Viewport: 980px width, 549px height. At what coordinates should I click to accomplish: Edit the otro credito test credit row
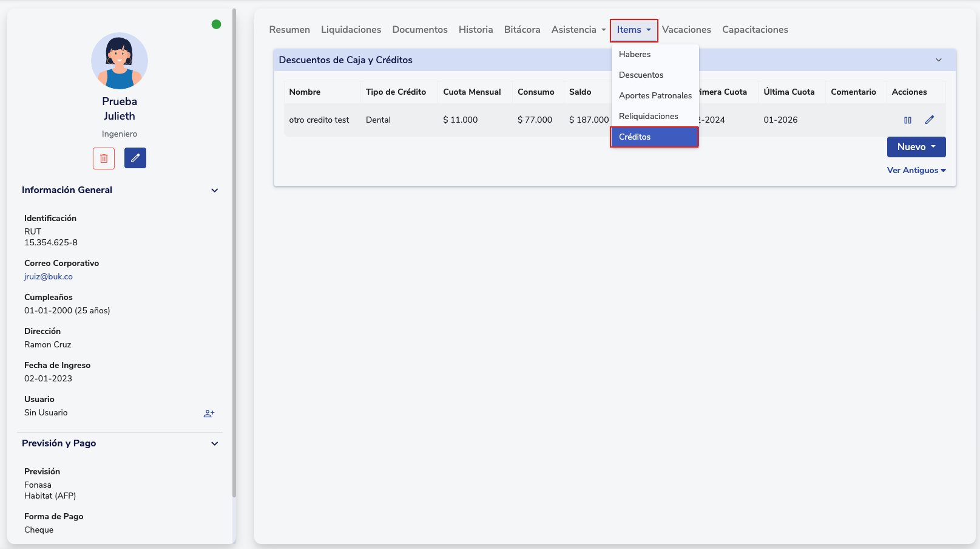click(929, 120)
